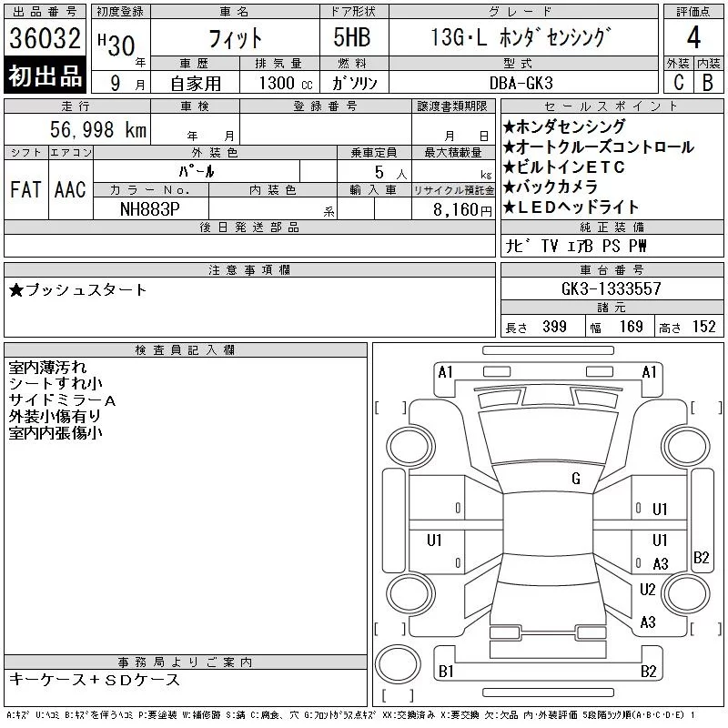The image size is (728, 728).
Task: Click the 事務局よりご案内 section header
Action: click(x=186, y=662)
